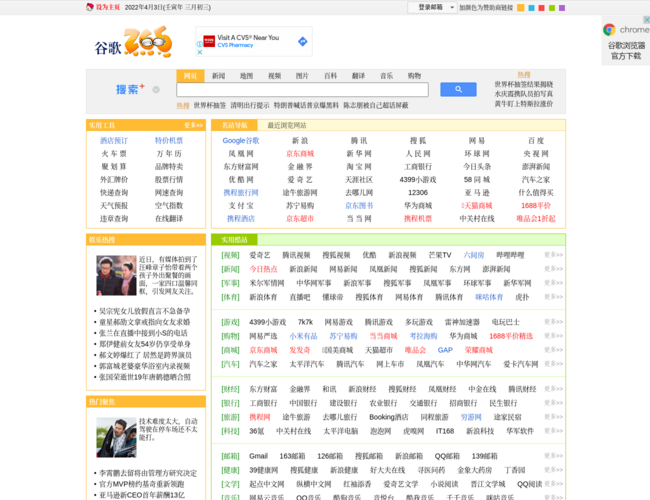Open the 12306 link
650x500 pixels.
417,193
